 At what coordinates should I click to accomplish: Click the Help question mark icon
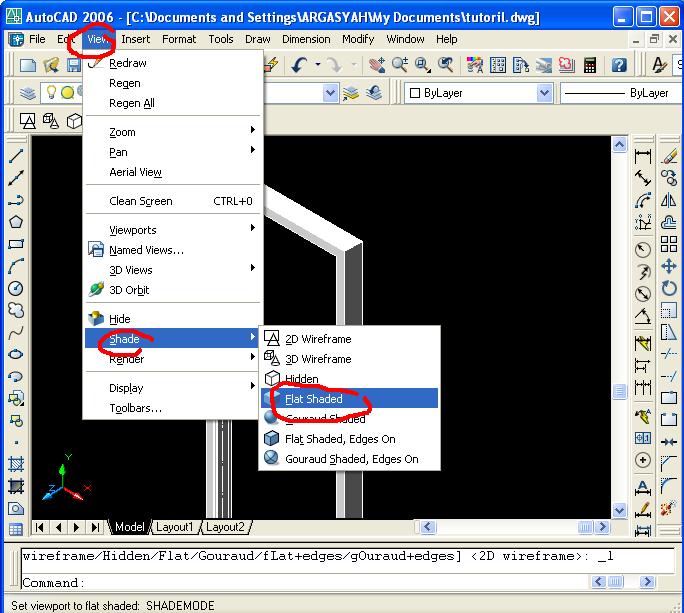tap(619, 65)
